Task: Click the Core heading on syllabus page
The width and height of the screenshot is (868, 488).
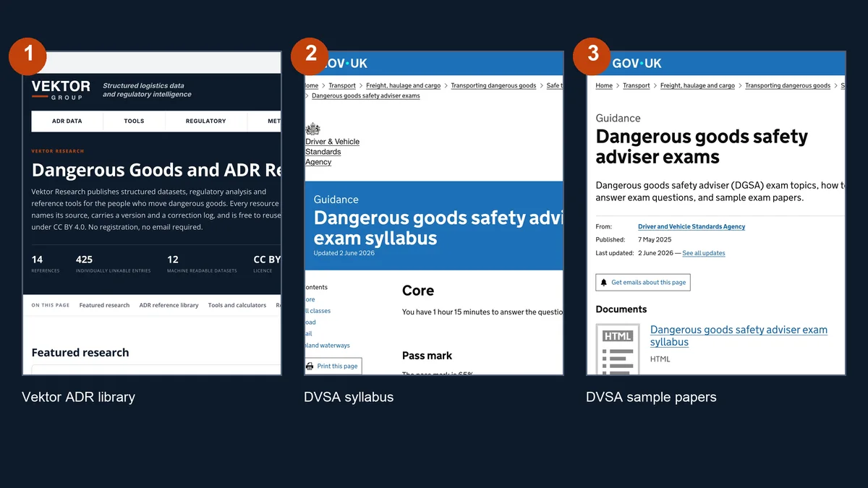Action: 418,291
